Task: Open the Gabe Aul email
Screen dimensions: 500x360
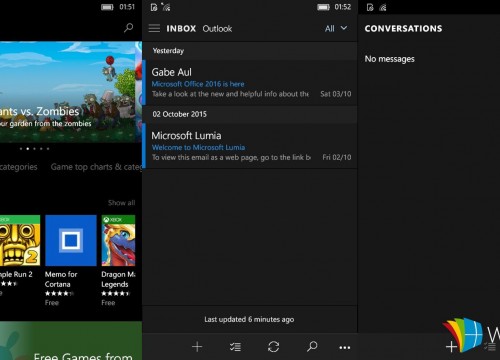Action: [x=250, y=83]
